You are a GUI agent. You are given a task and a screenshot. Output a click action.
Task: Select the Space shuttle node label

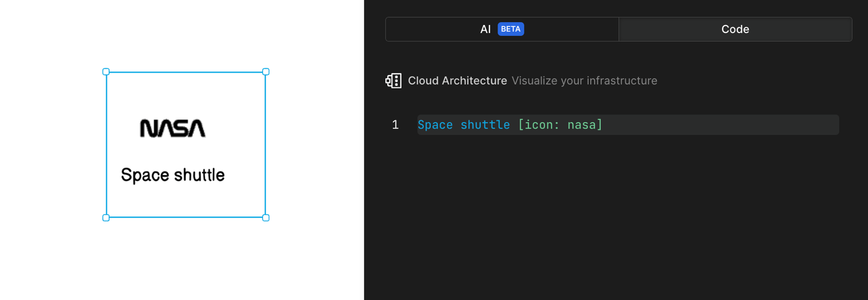(x=173, y=175)
